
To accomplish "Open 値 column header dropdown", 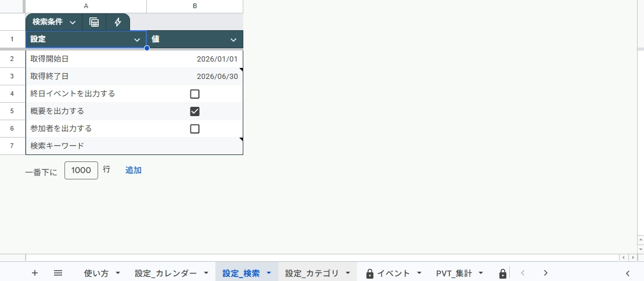I will click(233, 40).
